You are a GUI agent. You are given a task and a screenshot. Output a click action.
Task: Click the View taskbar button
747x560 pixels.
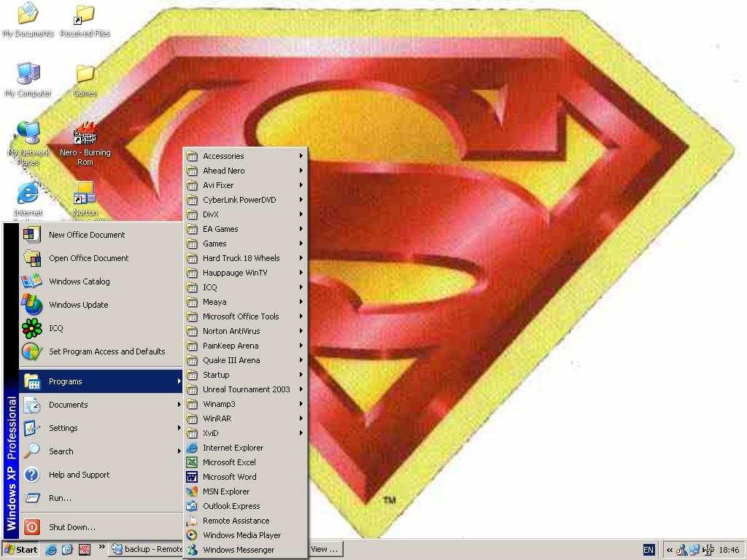(325, 550)
